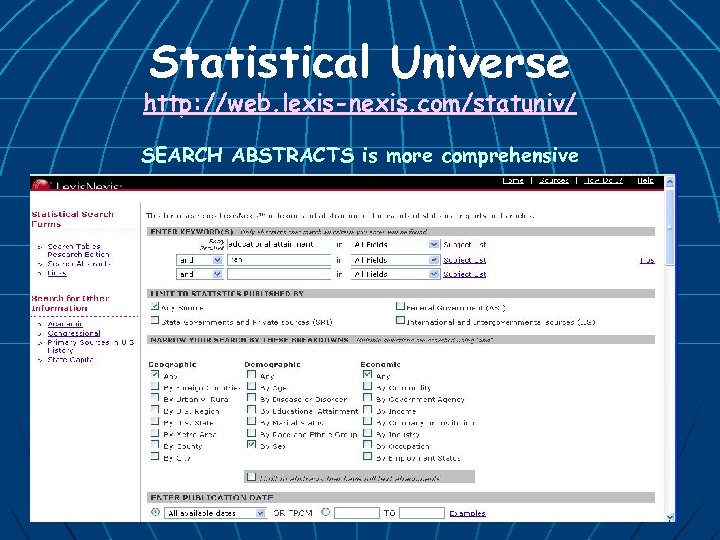Viewport: 720px width, 540px height.
Task: Check By Industry checkbox
Action: [x=367, y=433]
